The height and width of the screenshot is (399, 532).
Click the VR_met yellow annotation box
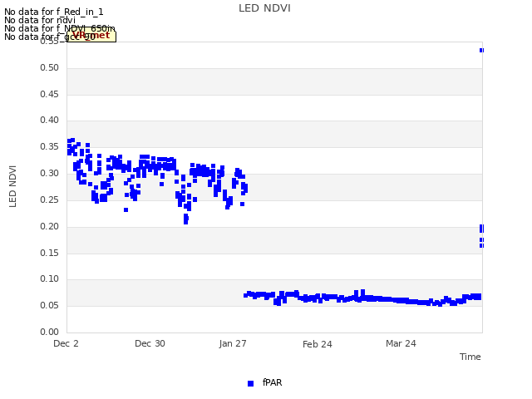pos(91,36)
